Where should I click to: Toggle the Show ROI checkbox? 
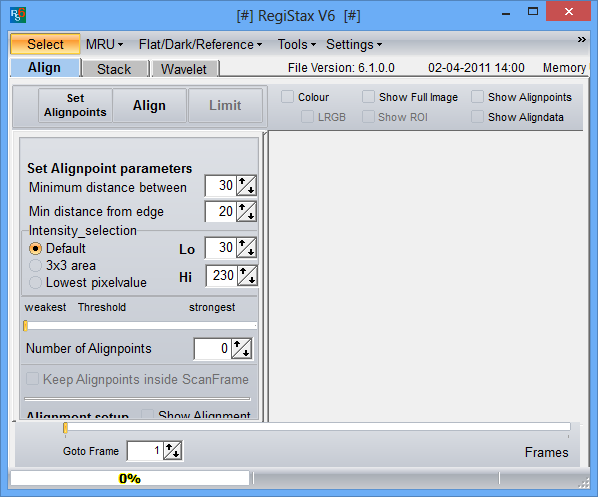tap(368, 117)
